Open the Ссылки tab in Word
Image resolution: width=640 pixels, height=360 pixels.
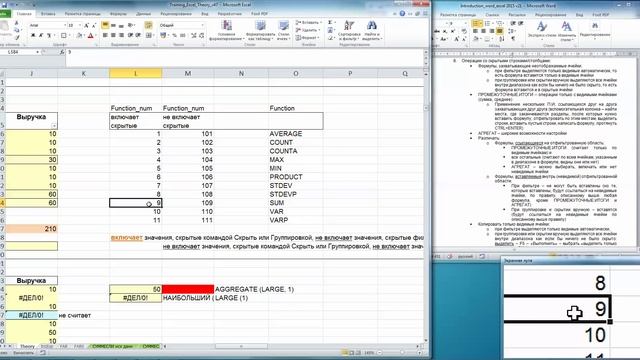492,15
